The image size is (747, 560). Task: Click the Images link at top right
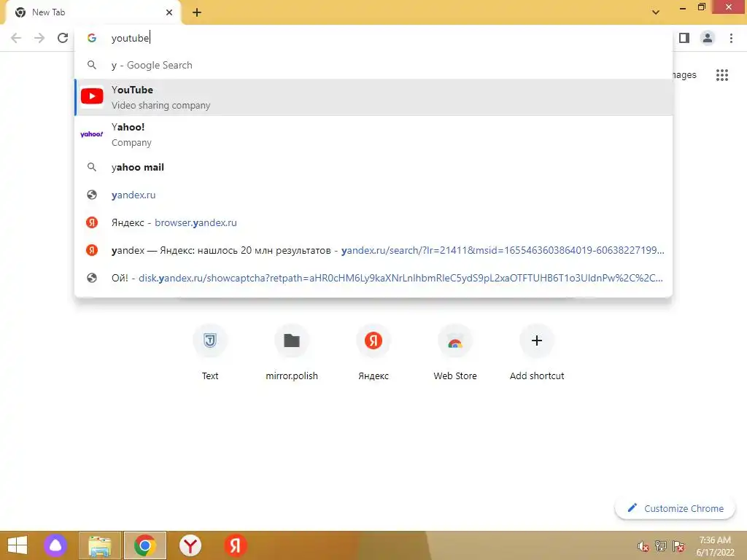[684, 75]
